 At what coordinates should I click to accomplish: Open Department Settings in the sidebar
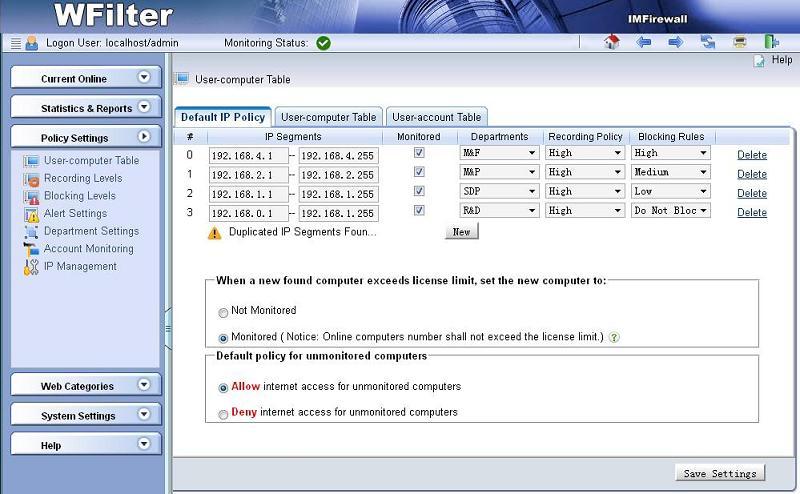click(x=91, y=231)
